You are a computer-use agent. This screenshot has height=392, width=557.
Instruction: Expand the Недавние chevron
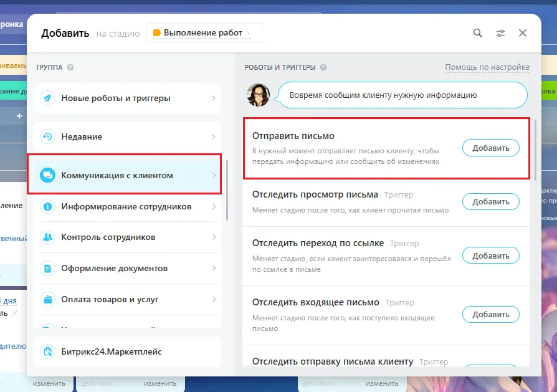pos(214,136)
